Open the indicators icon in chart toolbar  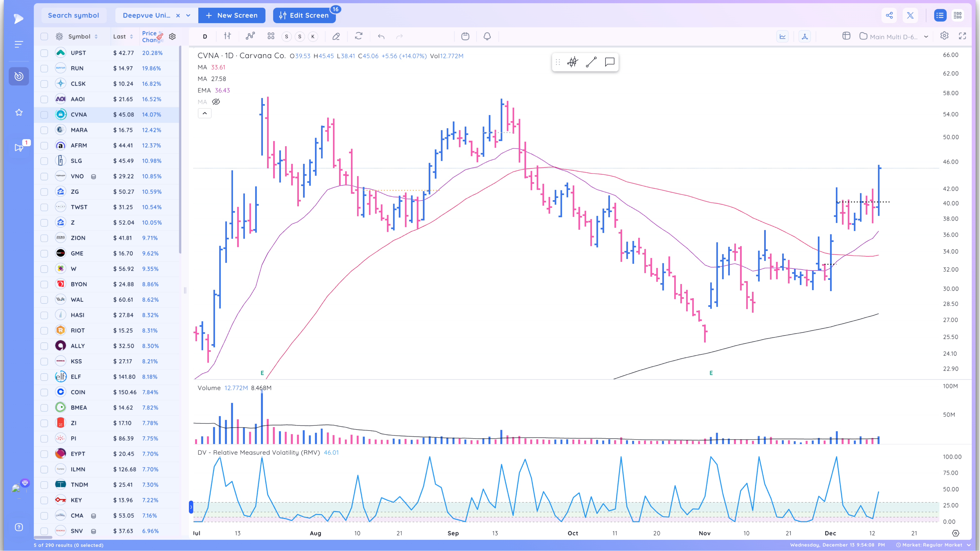250,36
